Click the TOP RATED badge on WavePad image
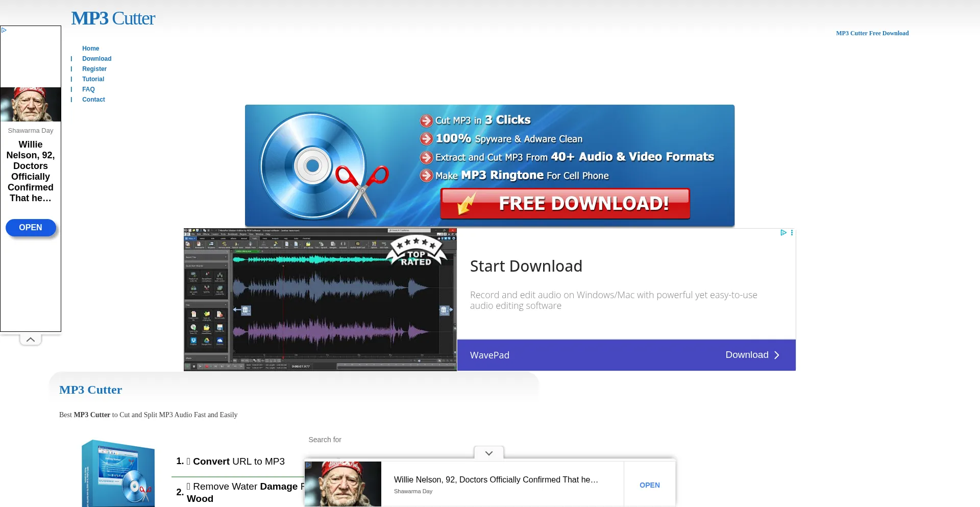 [x=416, y=251]
